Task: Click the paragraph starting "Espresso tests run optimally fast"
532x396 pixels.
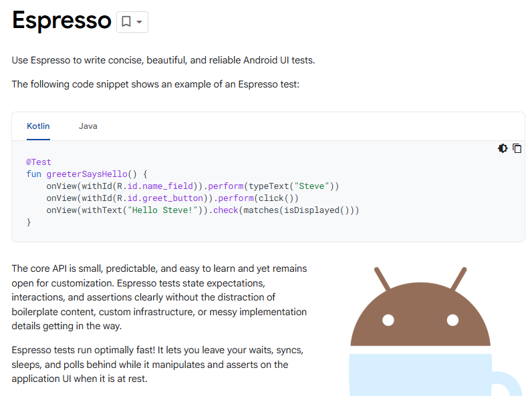Action: click(x=158, y=365)
